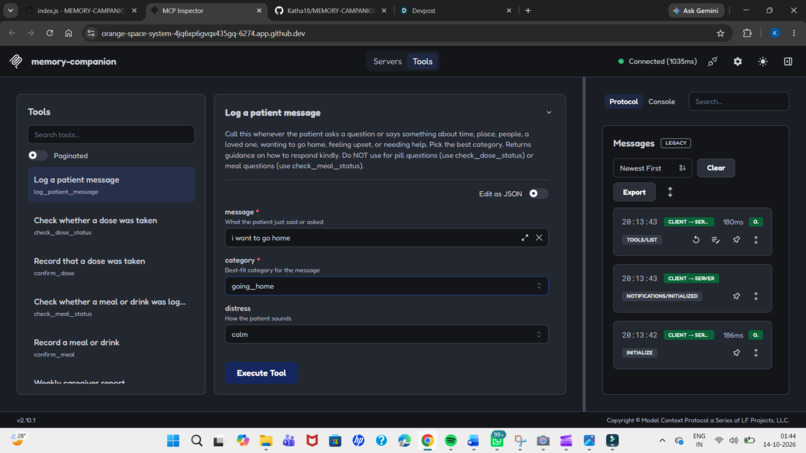This screenshot has width=806, height=453.
Task: Open a new browser tab
Action: point(528,10)
